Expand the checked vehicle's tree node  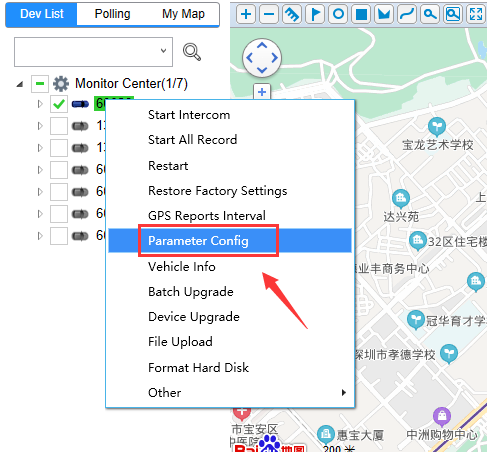[x=40, y=104]
